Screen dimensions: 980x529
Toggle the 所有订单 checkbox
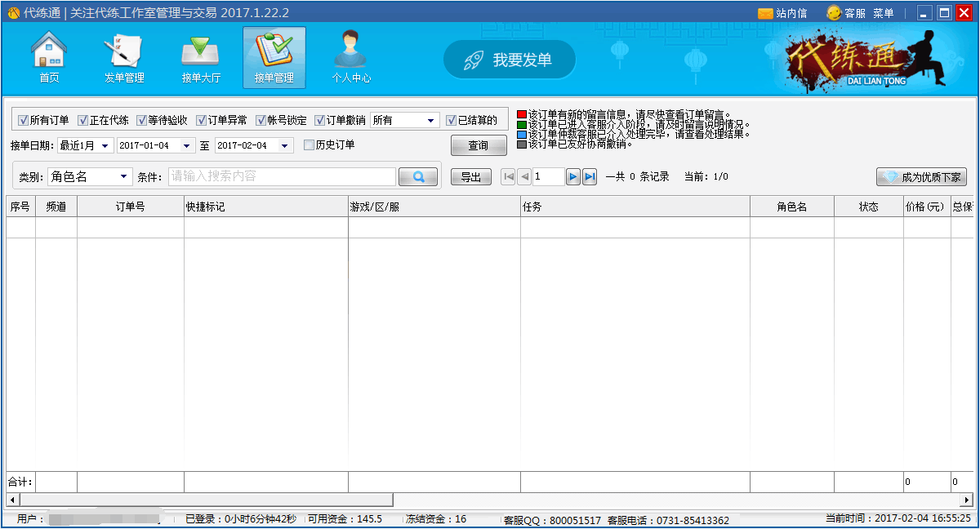[23, 121]
